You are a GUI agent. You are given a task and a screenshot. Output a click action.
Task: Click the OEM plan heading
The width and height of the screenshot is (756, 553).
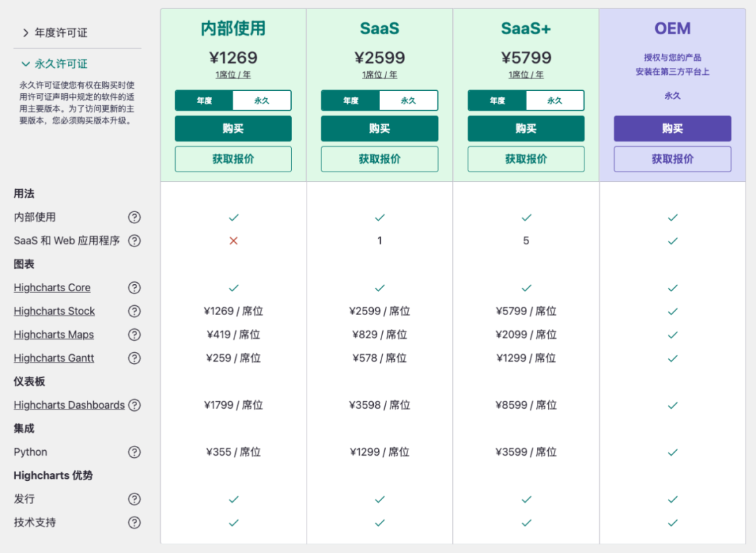(673, 29)
